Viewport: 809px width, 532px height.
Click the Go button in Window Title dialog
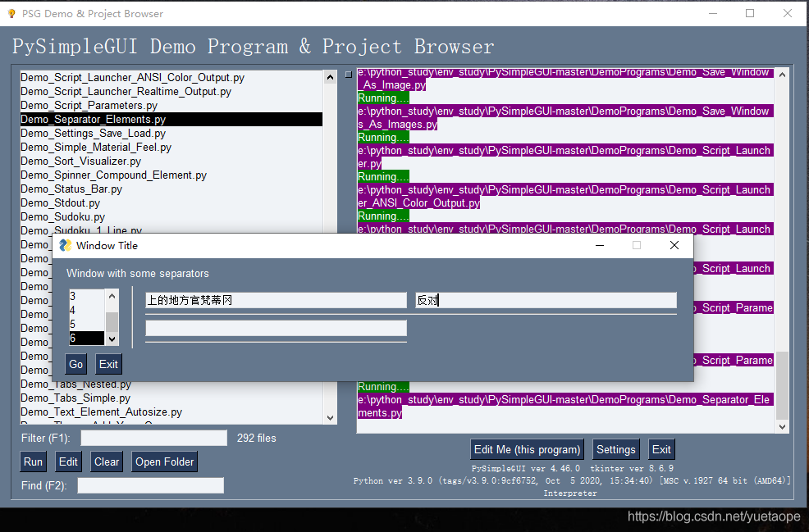[75, 365]
